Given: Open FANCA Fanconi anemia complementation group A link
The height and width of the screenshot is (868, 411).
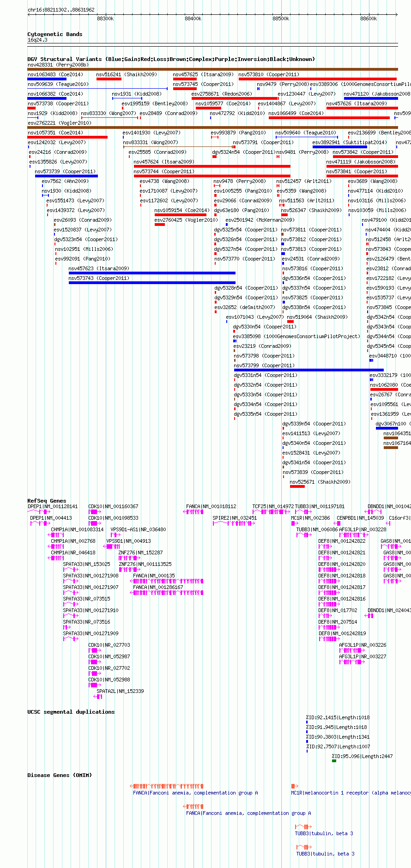Looking at the screenshot, I should [x=195, y=793].
